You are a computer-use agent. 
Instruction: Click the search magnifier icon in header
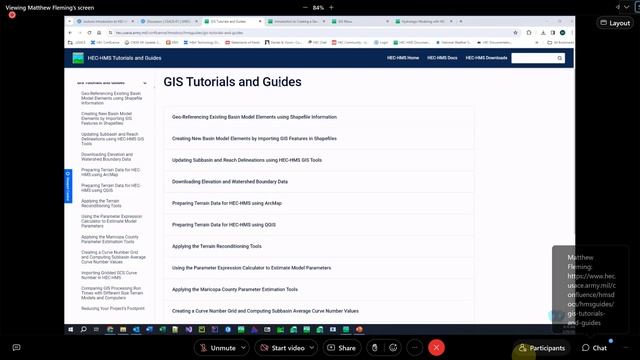click(560, 58)
